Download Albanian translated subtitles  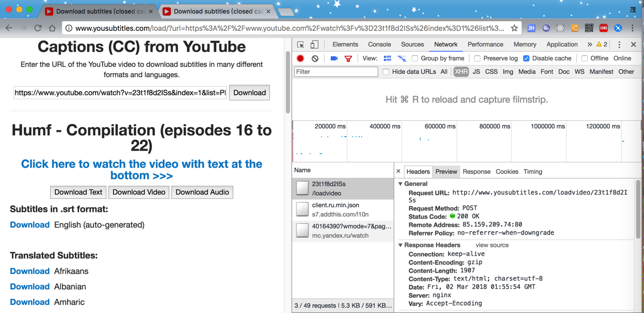click(x=29, y=287)
